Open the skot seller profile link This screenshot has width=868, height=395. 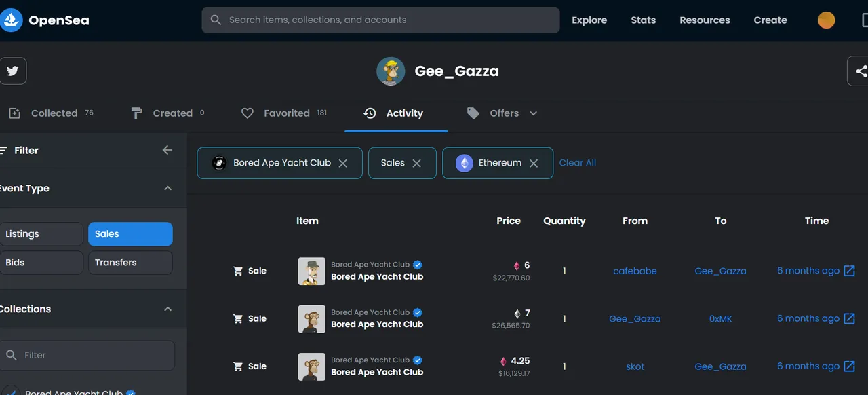[635, 366]
